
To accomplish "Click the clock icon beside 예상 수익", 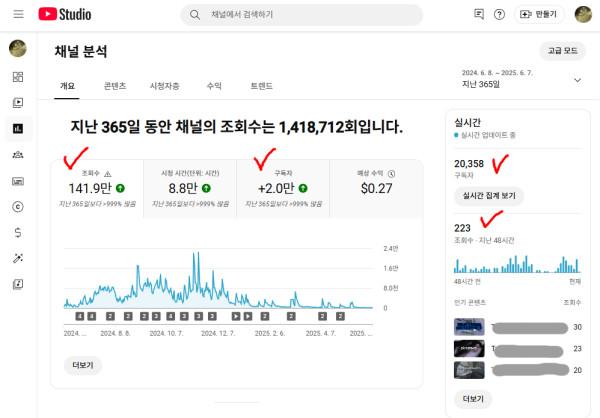I will pyautogui.click(x=391, y=174).
